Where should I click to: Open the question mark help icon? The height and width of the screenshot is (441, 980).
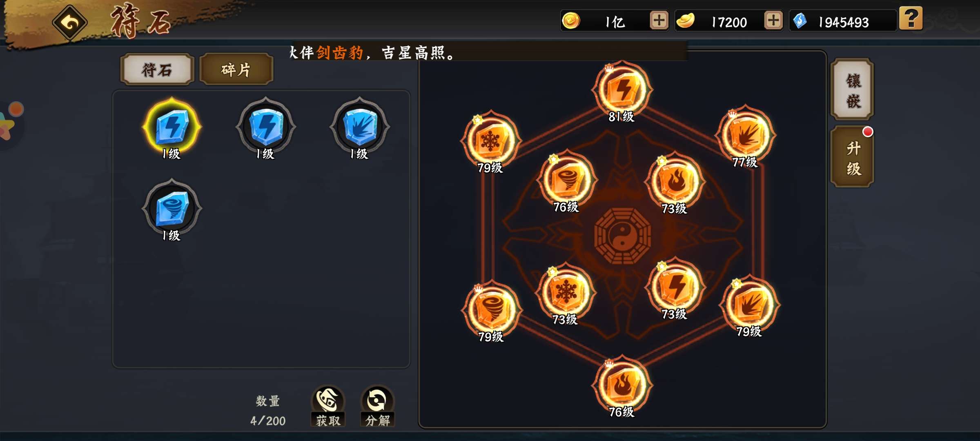click(x=911, y=18)
